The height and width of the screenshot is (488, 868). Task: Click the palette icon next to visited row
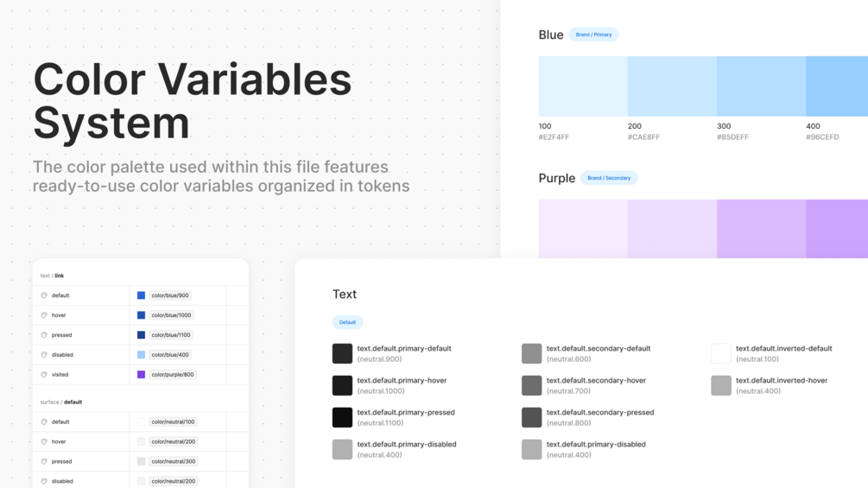point(44,375)
